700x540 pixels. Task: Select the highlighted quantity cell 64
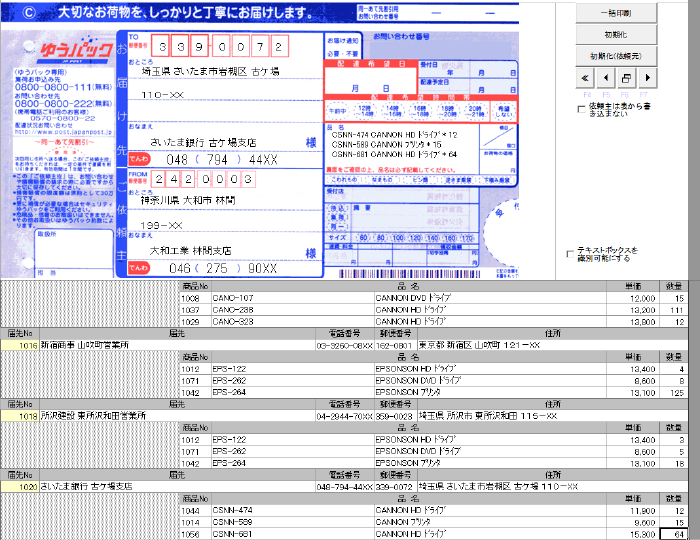(x=674, y=534)
